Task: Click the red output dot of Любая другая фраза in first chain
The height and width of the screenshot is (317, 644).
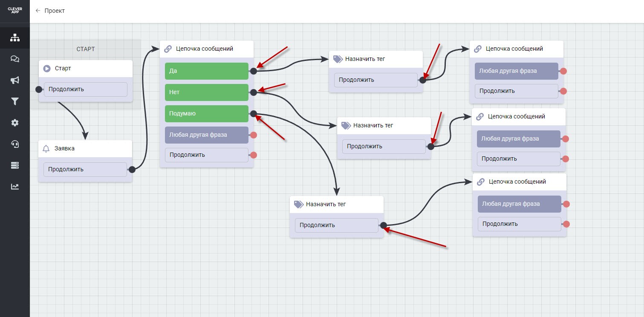Action: (254, 135)
